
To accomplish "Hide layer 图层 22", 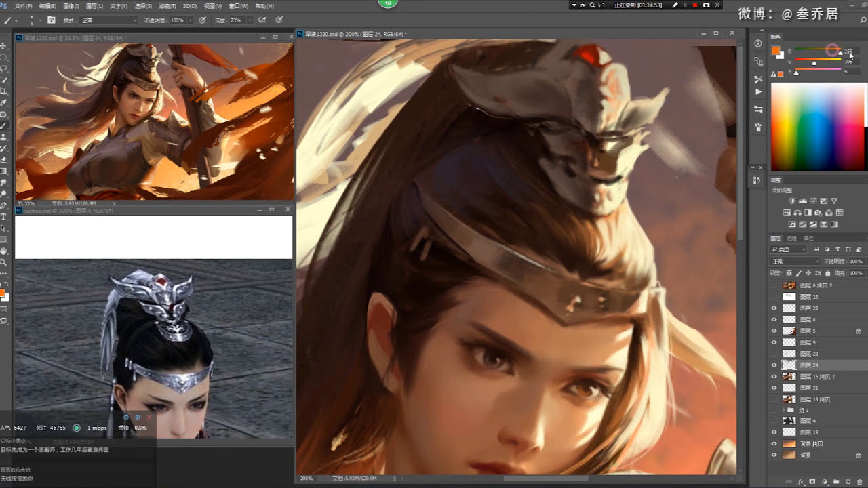I will coord(774,308).
